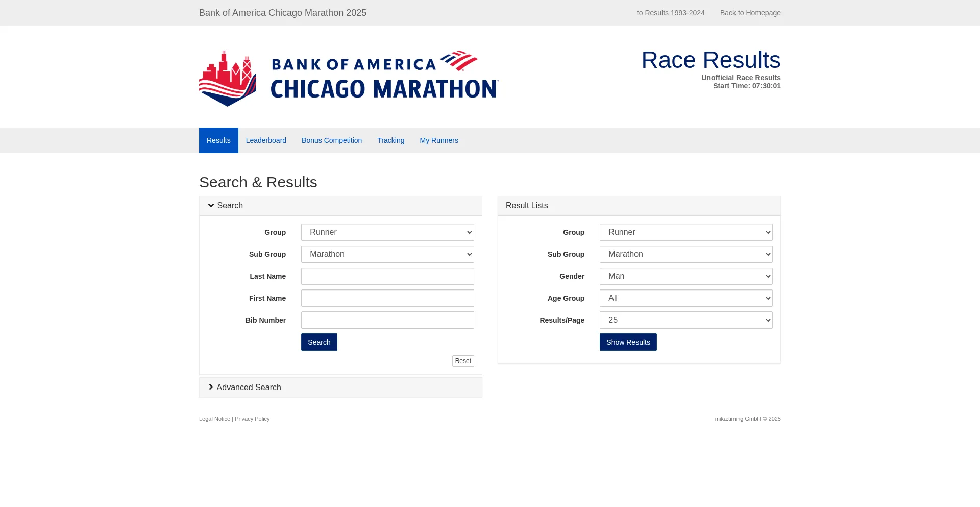Viewport: 980px width, 507px height.
Task: Collapse the Search panel chevron
Action: tap(211, 206)
